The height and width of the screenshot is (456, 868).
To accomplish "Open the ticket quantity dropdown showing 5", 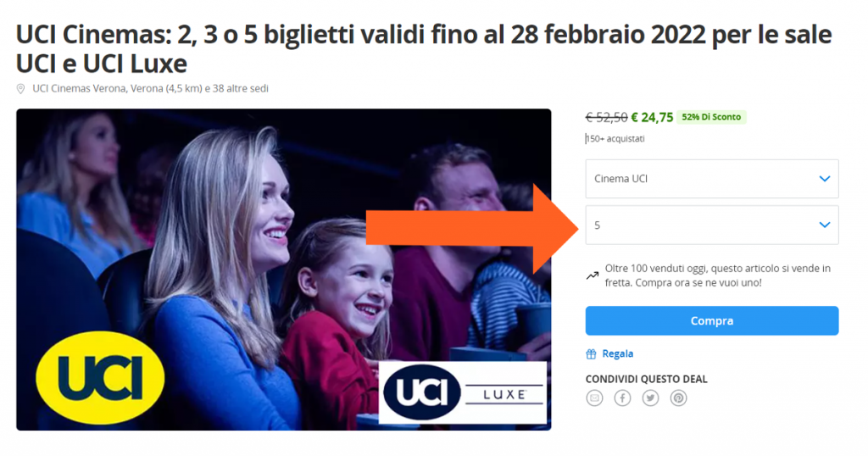I will (x=712, y=225).
